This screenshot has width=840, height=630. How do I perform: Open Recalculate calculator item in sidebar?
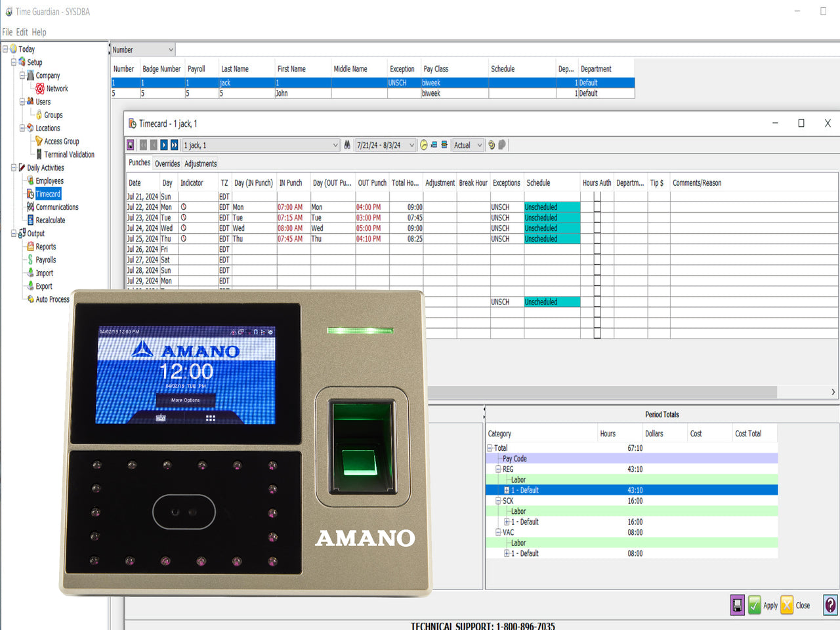(x=50, y=220)
